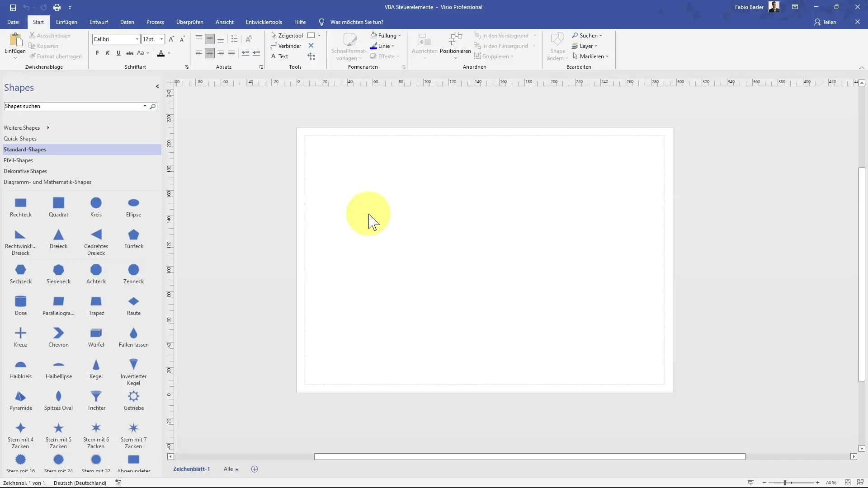
Task: Pick the Fünfeck shape
Action: click(133, 239)
